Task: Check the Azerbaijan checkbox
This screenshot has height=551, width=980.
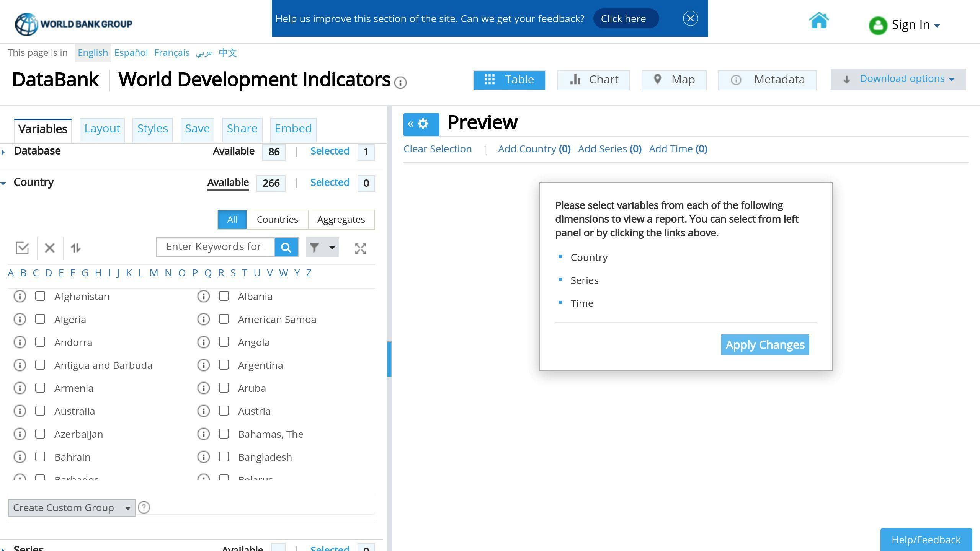Action: click(x=40, y=434)
